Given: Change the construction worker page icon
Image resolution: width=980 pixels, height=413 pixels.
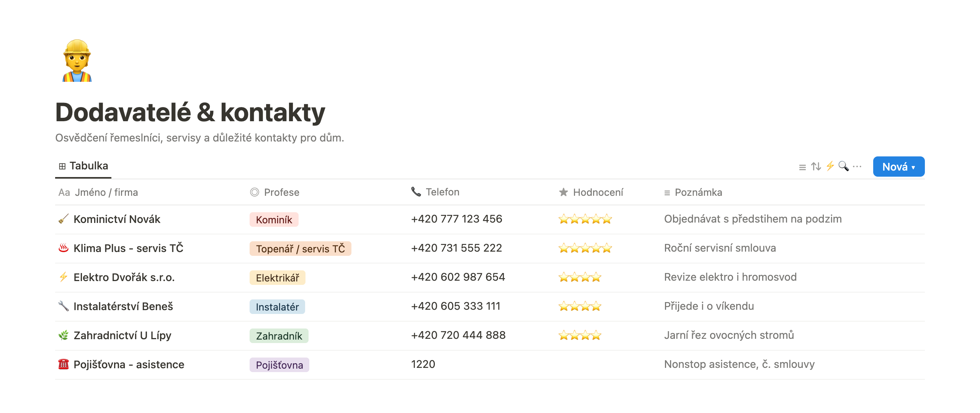Looking at the screenshot, I should (x=77, y=60).
